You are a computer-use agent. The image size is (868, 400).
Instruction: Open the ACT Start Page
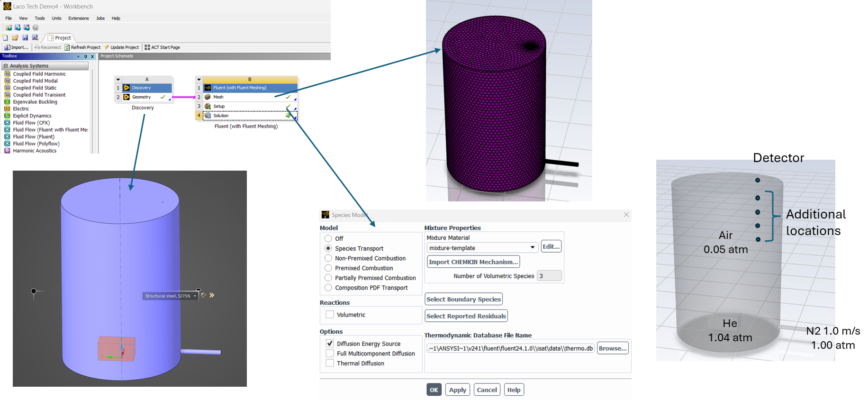162,47
